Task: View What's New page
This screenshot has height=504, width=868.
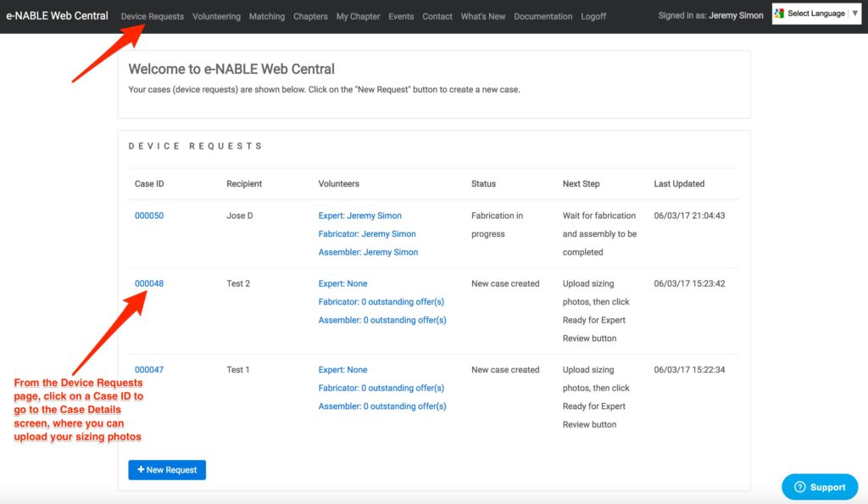Action: [482, 17]
